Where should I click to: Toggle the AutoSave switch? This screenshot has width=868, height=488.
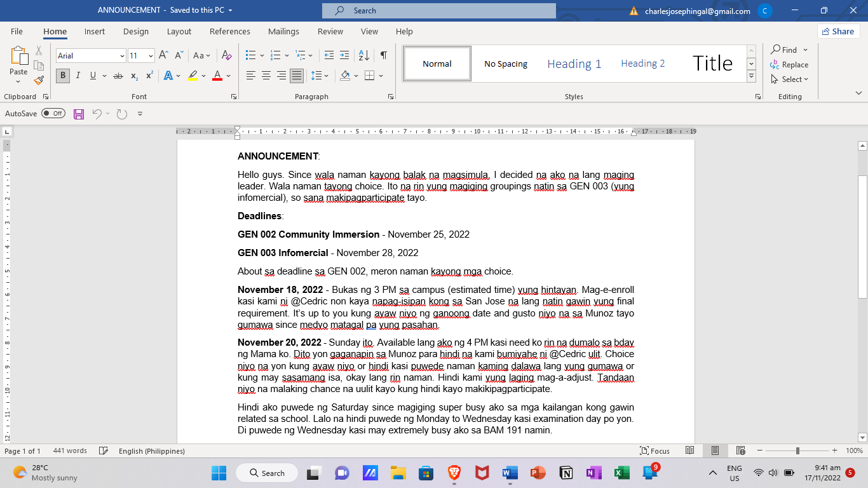pyautogui.click(x=53, y=114)
